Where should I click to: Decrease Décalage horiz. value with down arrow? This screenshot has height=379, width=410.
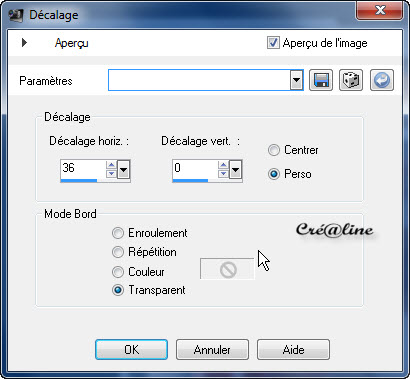[111, 173]
